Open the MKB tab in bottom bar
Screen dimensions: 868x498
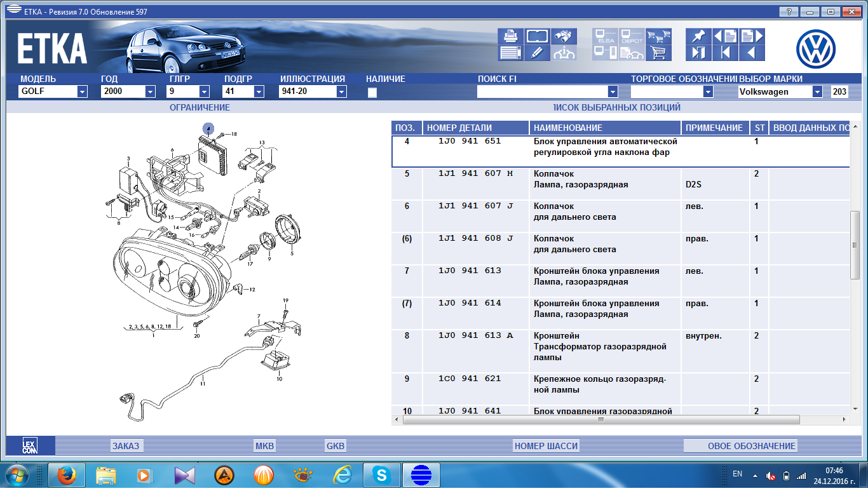(264, 446)
